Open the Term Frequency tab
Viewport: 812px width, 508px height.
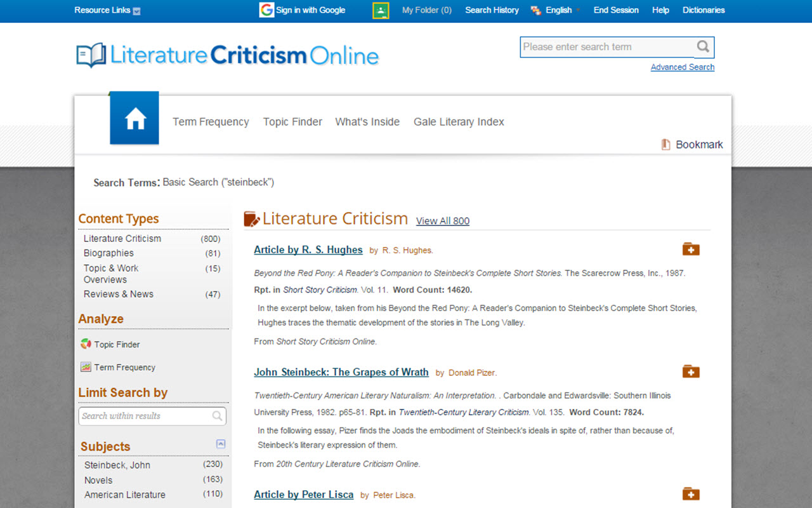click(x=211, y=122)
